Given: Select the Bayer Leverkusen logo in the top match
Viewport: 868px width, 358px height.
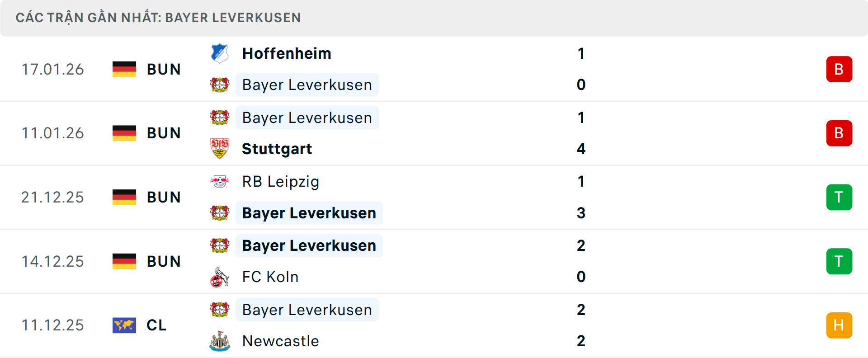Looking at the screenshot, I should click(x=220, y=85).
